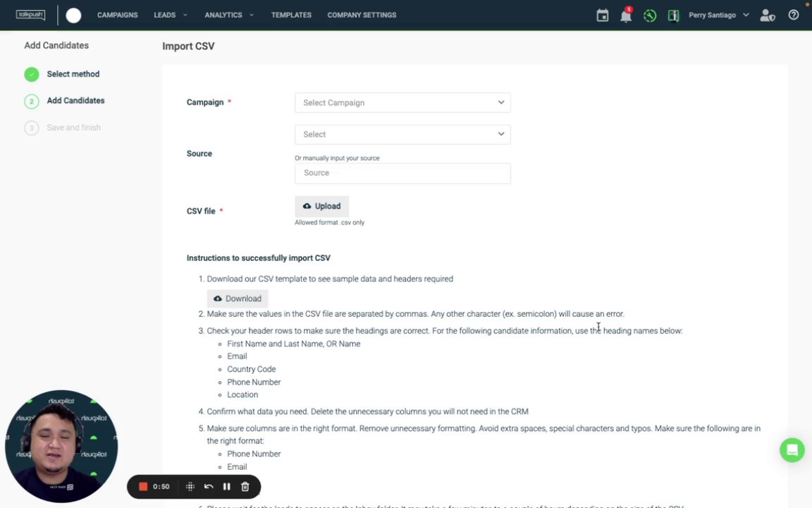The image size is (812, 508).
Task: Restart recording with undo arrow icon
Action: point(208,486)
